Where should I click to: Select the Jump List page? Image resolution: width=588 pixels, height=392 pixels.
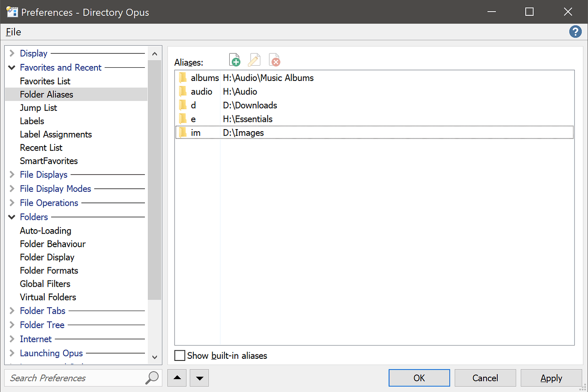[x=38, y=108]
